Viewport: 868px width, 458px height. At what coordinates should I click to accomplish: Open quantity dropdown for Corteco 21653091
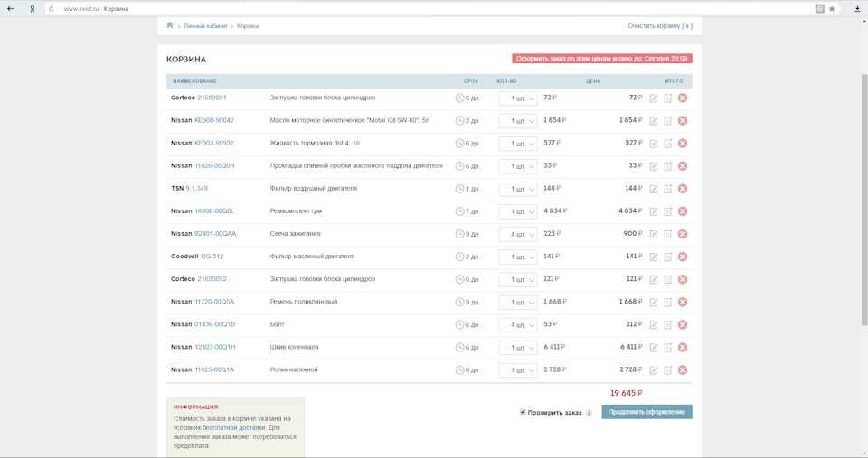click(518, 98)
